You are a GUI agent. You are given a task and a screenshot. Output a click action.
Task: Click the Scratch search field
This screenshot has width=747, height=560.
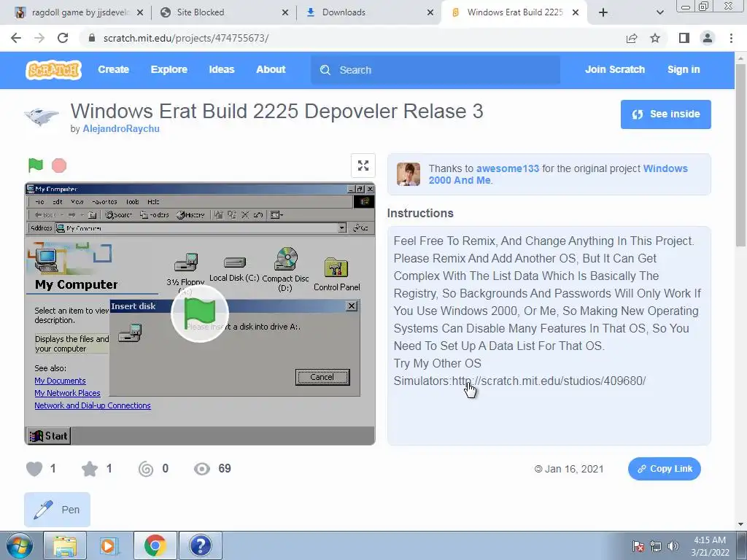point(436,70)
